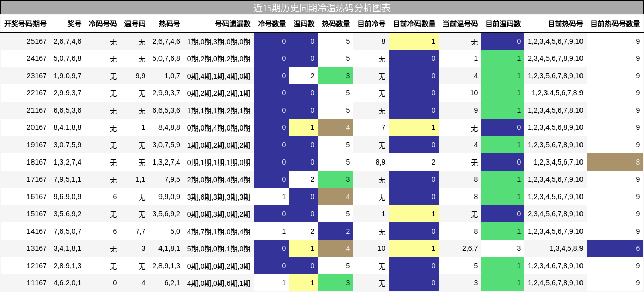Click period number 16167
644x292 pixels.
click(37, 197)
